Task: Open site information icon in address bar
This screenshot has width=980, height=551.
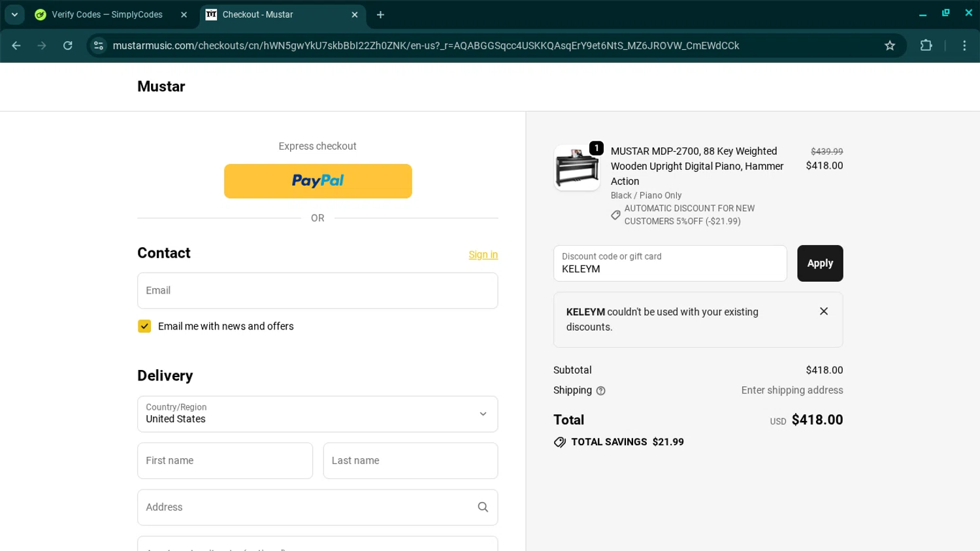Action: tap(99, 46)
